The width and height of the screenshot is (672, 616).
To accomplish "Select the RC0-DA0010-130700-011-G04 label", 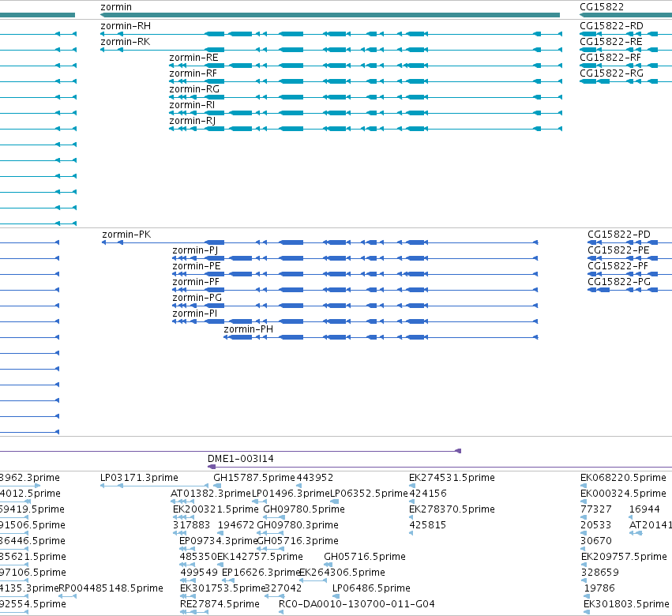I will point(357,604).
